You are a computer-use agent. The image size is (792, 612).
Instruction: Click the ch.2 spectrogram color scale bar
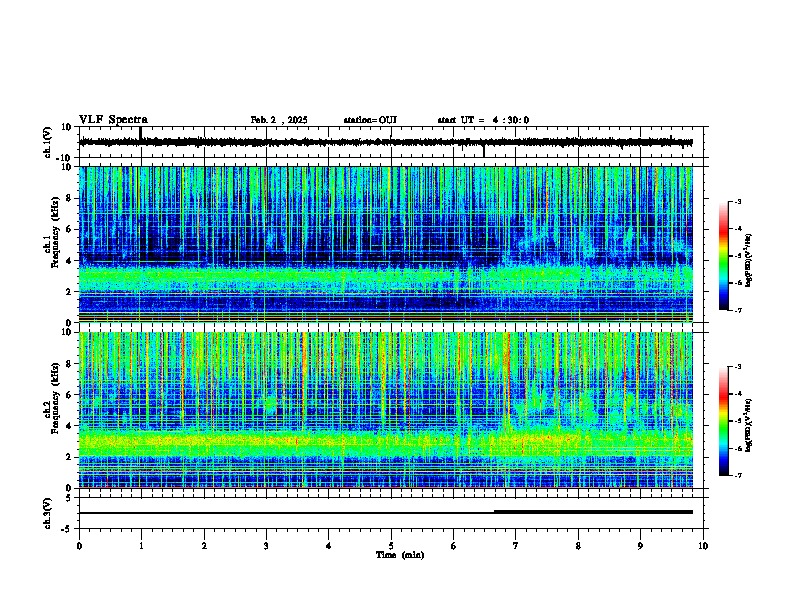click(x=724, y=421)
